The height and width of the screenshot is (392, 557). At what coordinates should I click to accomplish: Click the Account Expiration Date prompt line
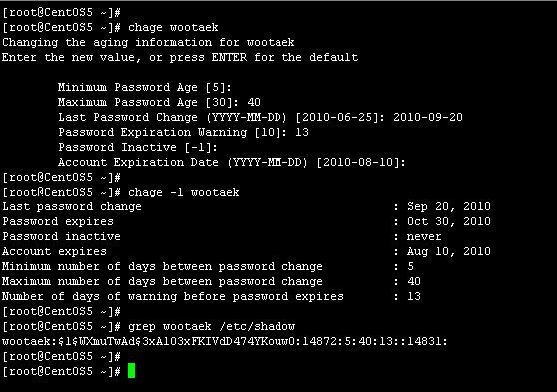(232, 162)
